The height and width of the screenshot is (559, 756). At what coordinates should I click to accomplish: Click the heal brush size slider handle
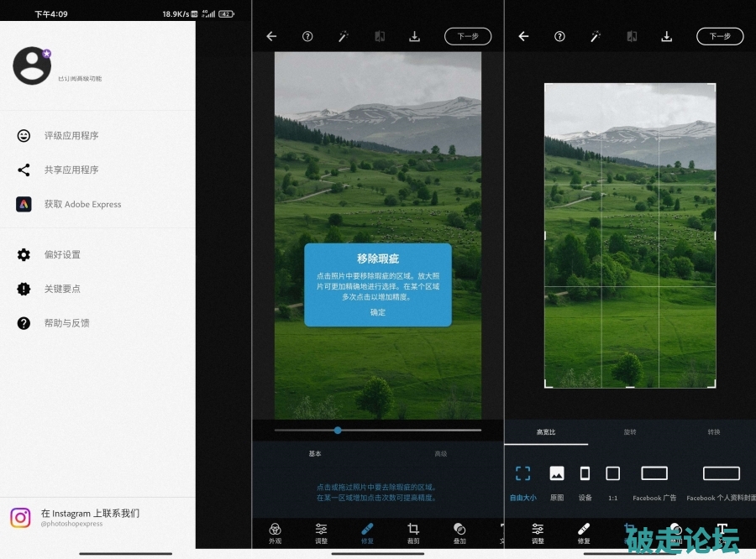338,430
